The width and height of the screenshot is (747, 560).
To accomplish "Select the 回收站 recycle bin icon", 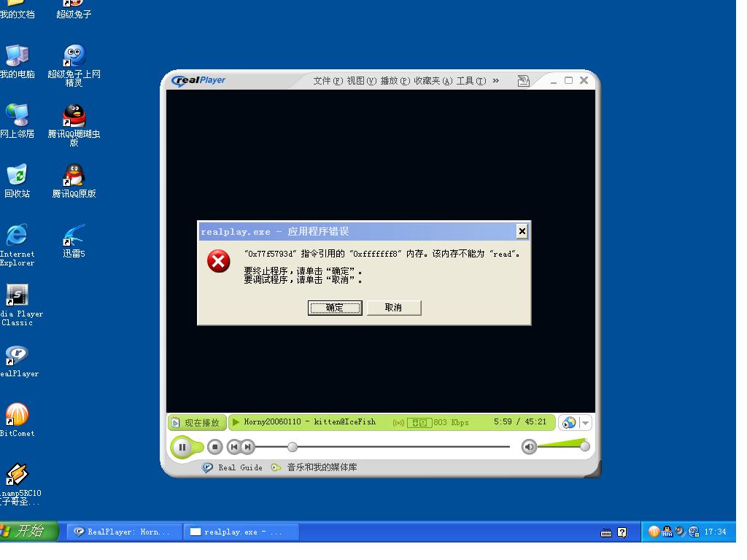I will (18, 181).
